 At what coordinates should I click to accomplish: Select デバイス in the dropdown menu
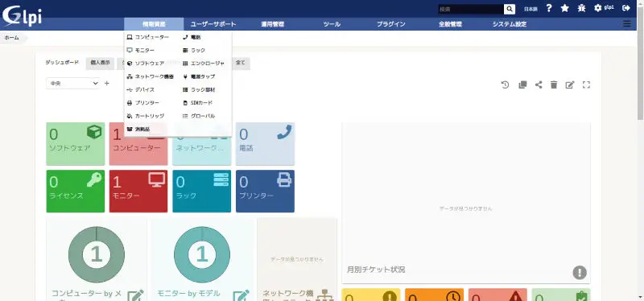tap(140, 89)
